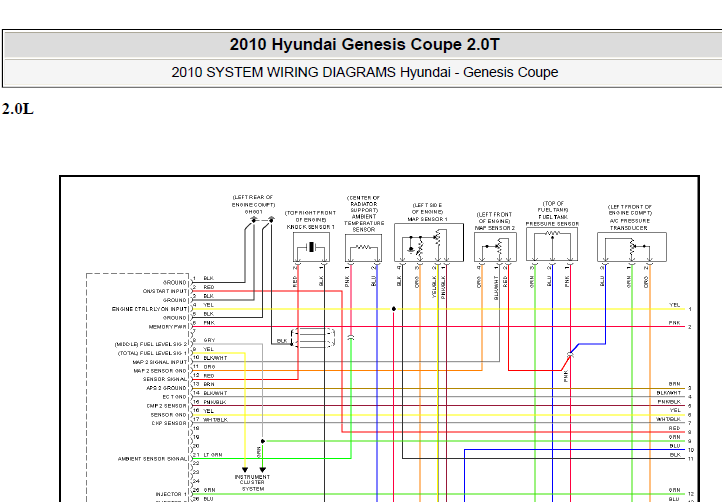The image size is (722, 502).
Task: Click the "2010 Hyundai Genesis Coupe 2.0T" heading
Action: [364, 45]
